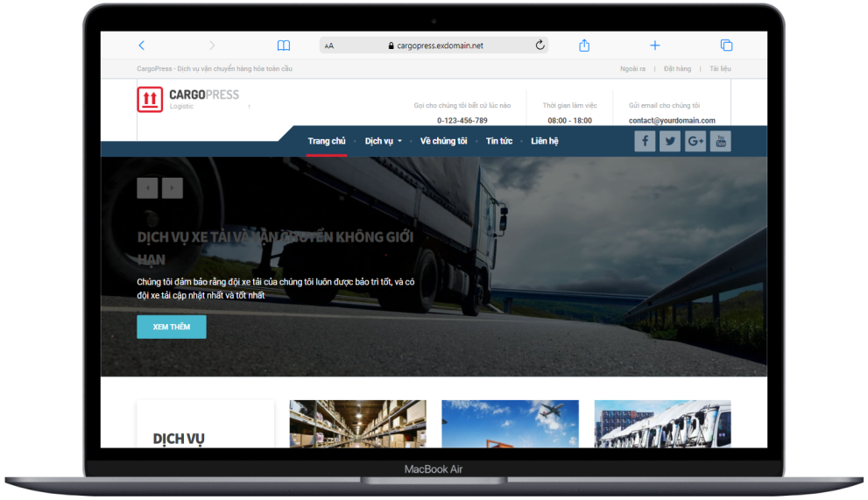Open the Liên hệ menu item
Viewport: 868px width, 500px height.
point(545,141)
